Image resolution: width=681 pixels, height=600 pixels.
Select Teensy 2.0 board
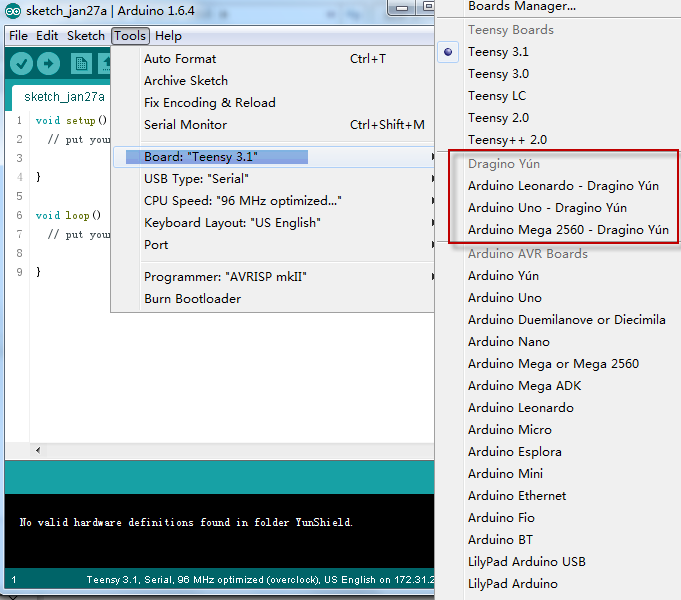point(498,118)
